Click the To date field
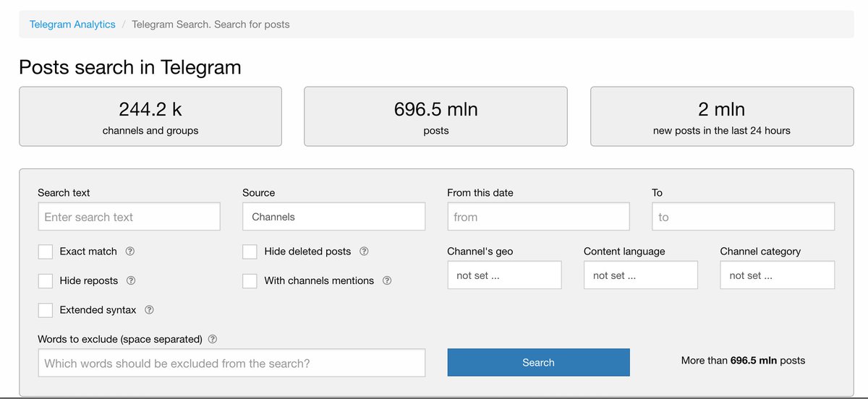 point(743,217)
